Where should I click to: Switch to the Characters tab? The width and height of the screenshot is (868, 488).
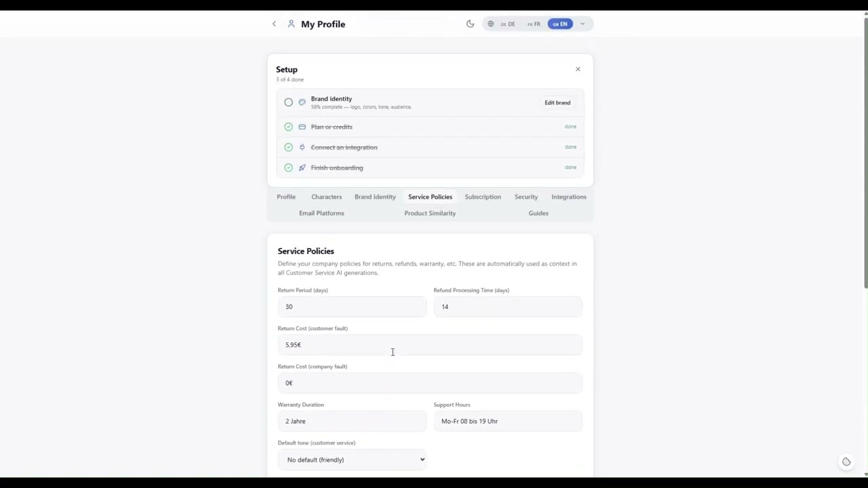click(x=326, y=197)
